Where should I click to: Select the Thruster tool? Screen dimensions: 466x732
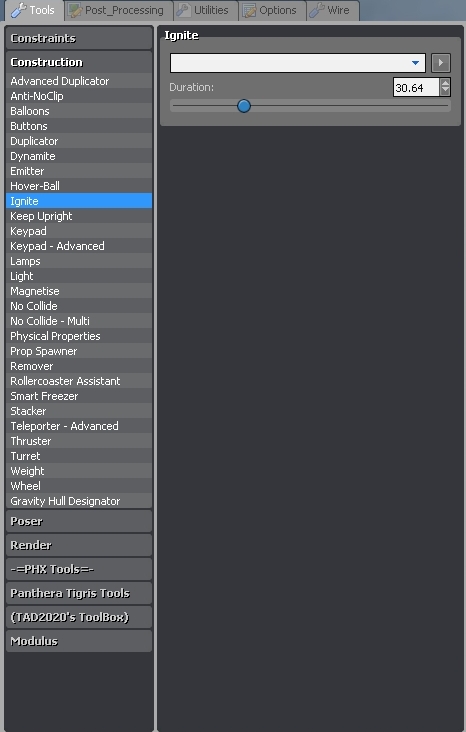pyautogui.click(x=79, y=441)
